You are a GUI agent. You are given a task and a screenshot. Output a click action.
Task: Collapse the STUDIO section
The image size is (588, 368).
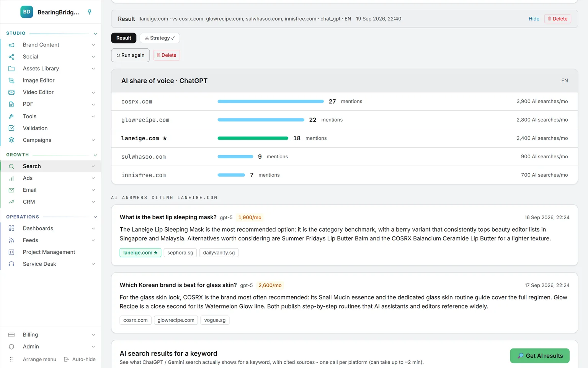(95, 34)
